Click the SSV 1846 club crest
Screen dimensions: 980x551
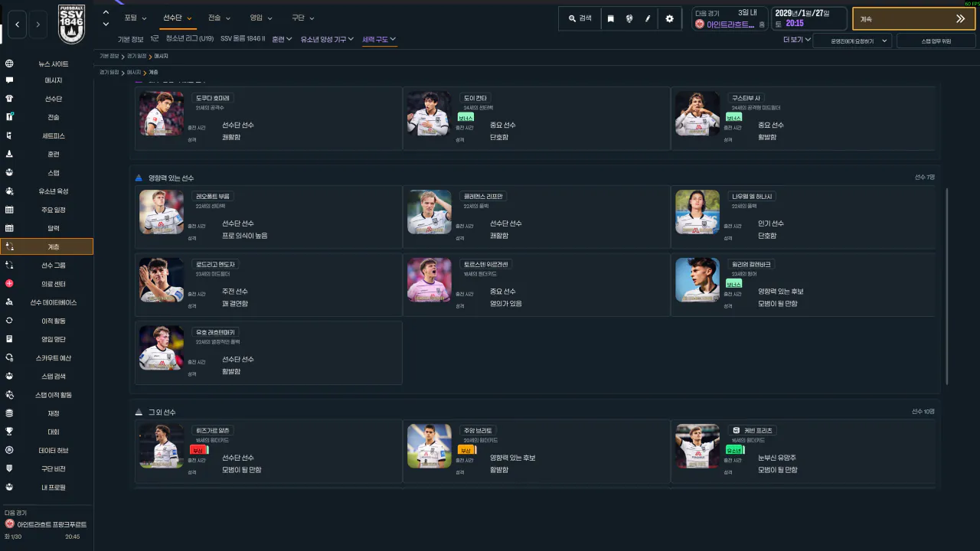(x=72, y=24)
